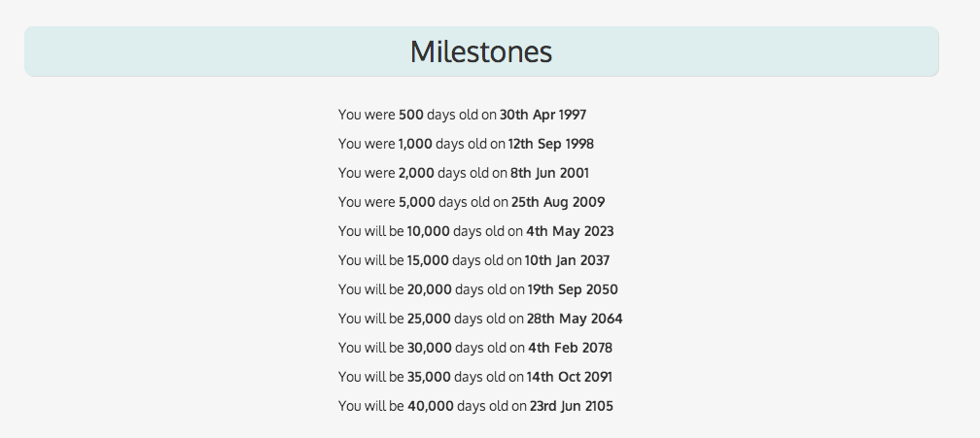Click the date 30th Apr 1997

[542, 115]
